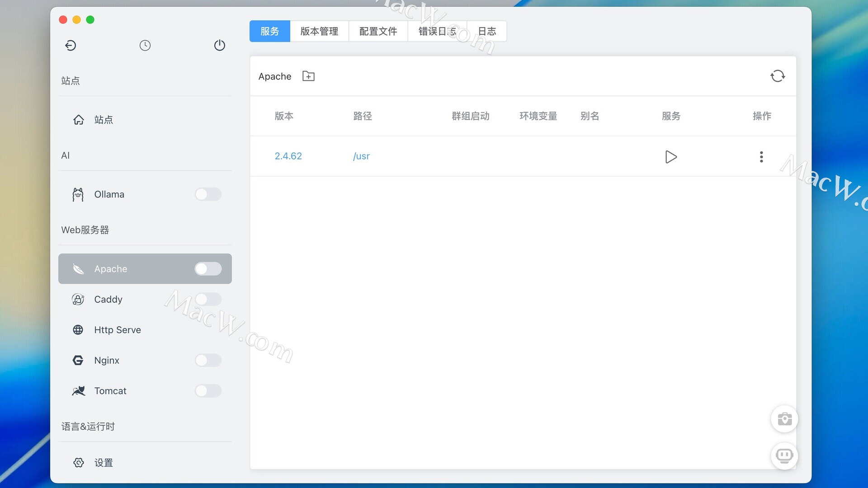Click the Nginx G icon
This screenshot has height=488, width=868.
[x=78, y=360]
